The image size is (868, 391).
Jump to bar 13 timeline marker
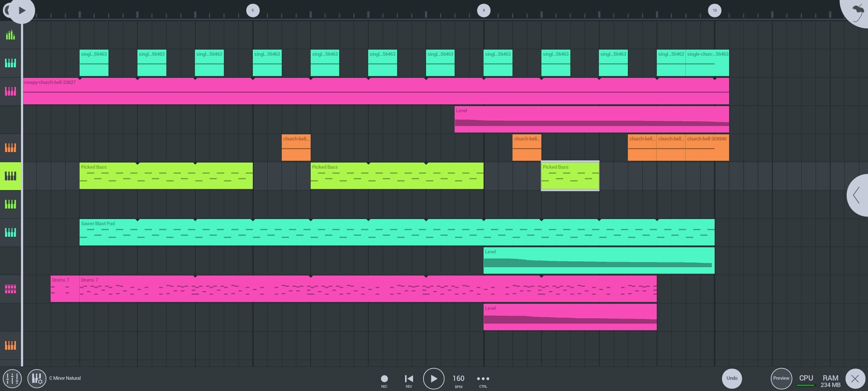tap(715, 10)
